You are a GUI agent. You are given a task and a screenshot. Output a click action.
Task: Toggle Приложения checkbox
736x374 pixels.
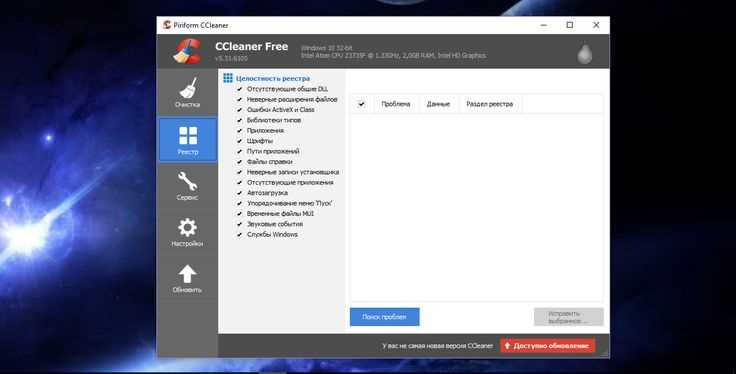click(239, 130)
